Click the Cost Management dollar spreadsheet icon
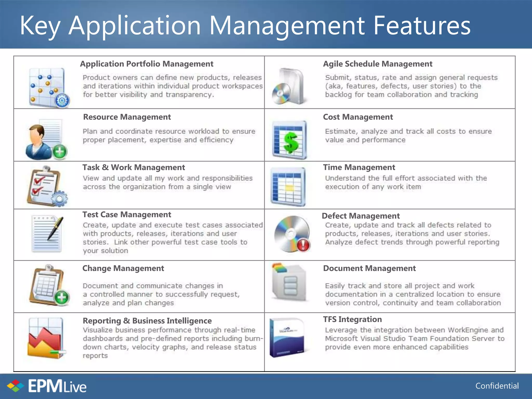Viewport: 532px width, 399px height. point(290,140)
